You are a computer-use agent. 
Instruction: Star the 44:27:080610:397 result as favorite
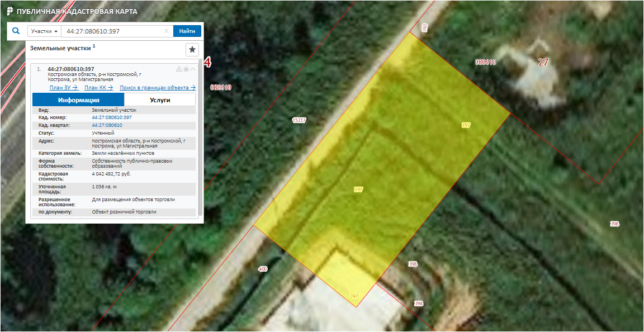186,69
